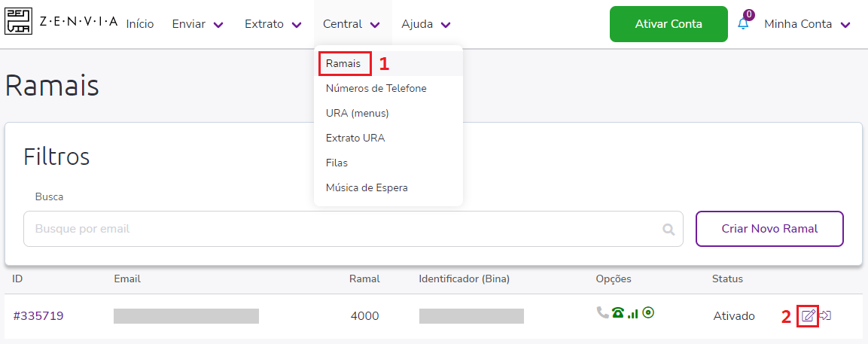Click the Identificador (Bina) column header
The height and width of the screenshot is (344, 868).
(x=464, y=279)
